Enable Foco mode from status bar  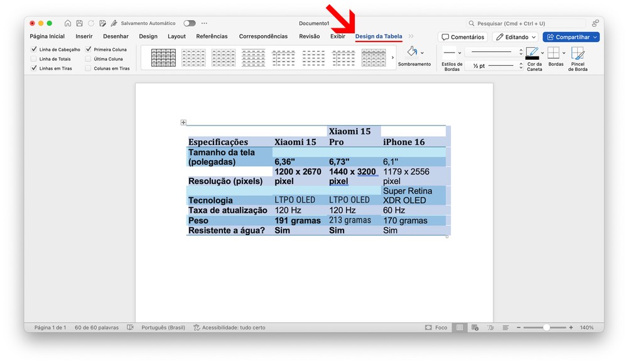(436, 327)
